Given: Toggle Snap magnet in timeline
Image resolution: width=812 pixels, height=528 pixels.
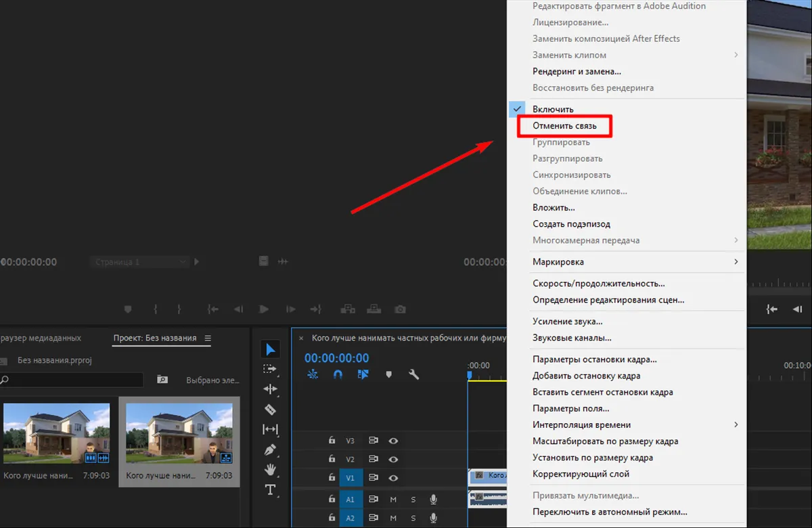Looking at the screenshot, I should tap(338, 374).
